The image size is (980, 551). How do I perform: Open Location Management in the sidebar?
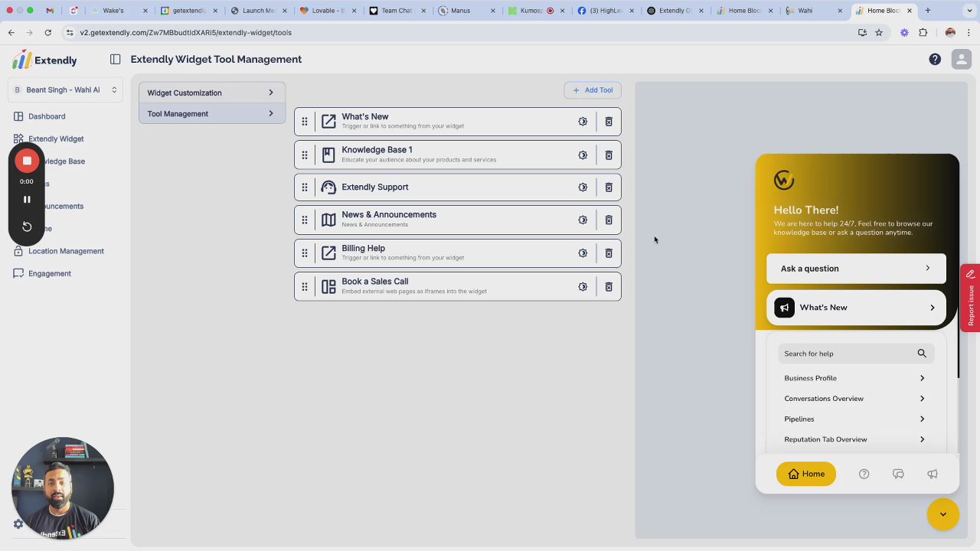(66, 251)
